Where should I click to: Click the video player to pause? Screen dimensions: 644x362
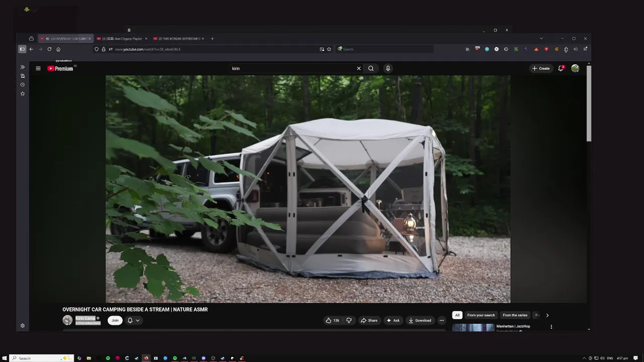click(308, 189)
